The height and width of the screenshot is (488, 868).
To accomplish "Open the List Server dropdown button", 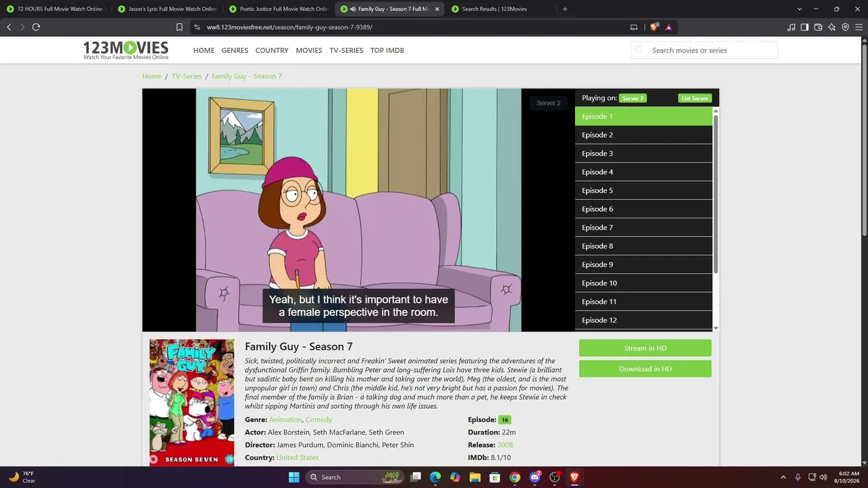I will pos(694,98).
